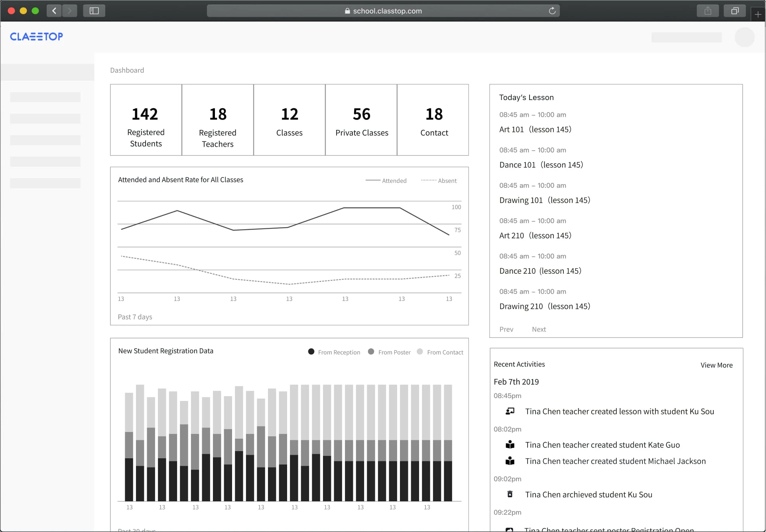Click the archive icon beside Ku Sou activity
This screenshot has width=766, height=532.
click(x=510, y=494)
